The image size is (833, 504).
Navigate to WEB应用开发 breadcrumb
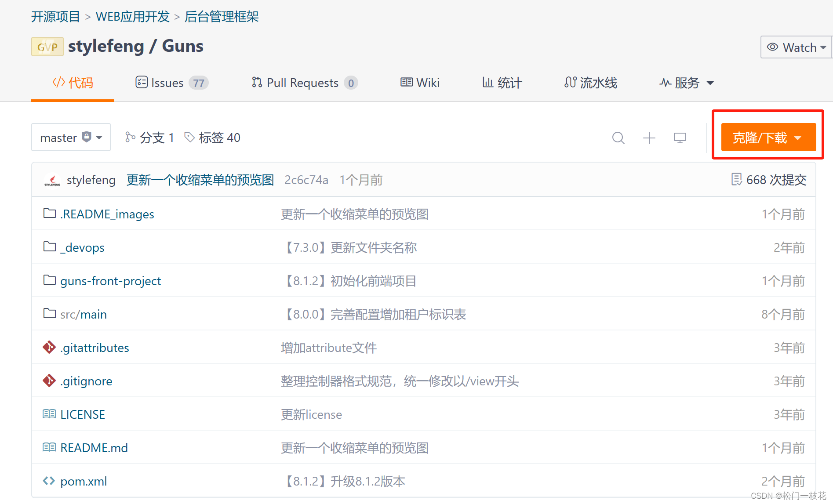(x=132, y=16)
